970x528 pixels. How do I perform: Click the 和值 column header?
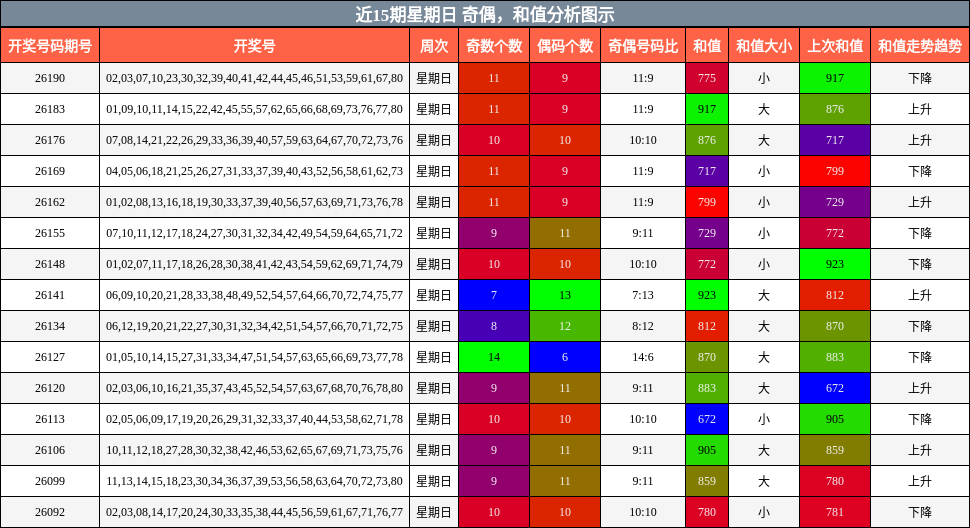[707, 46]
